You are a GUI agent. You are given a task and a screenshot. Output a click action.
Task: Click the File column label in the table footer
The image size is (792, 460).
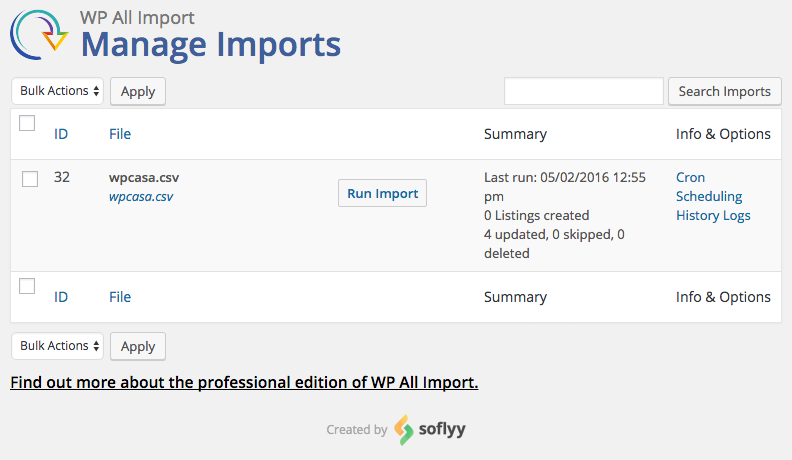120,297
